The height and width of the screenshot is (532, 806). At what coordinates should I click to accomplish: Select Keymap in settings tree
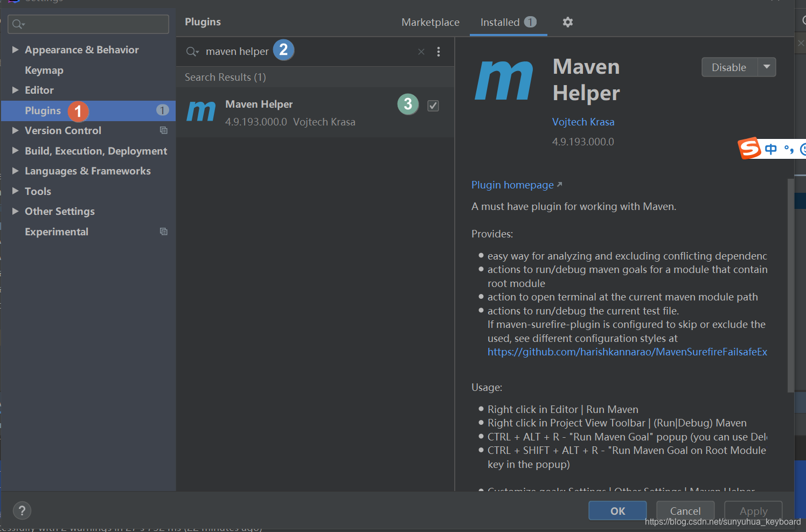[44, 70]
